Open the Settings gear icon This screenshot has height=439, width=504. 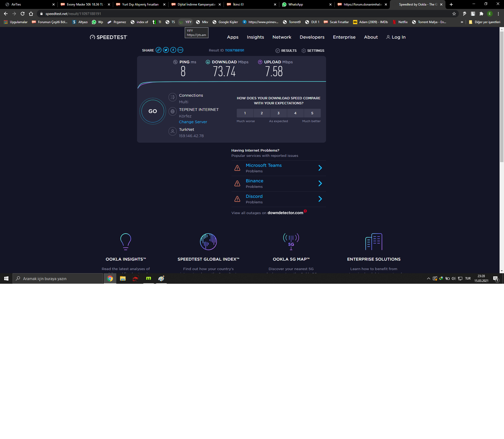pyautogui.click(x=304, y=51)
